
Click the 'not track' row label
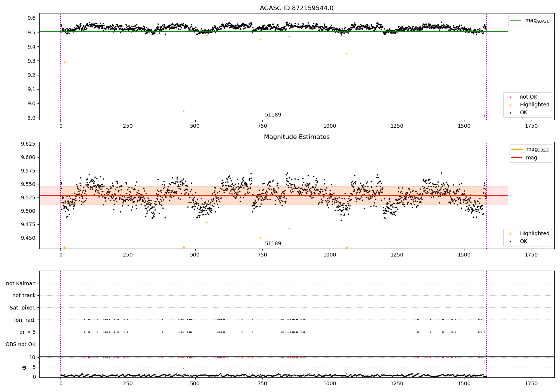pyautogui.click(x=24, y=296)
